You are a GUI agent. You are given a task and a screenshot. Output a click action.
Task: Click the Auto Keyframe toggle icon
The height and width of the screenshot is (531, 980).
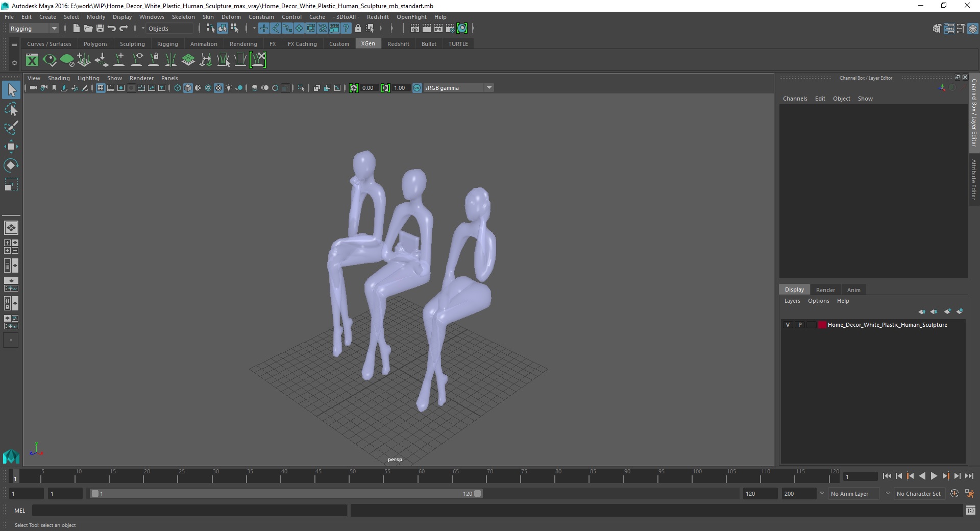pos(954,494)
